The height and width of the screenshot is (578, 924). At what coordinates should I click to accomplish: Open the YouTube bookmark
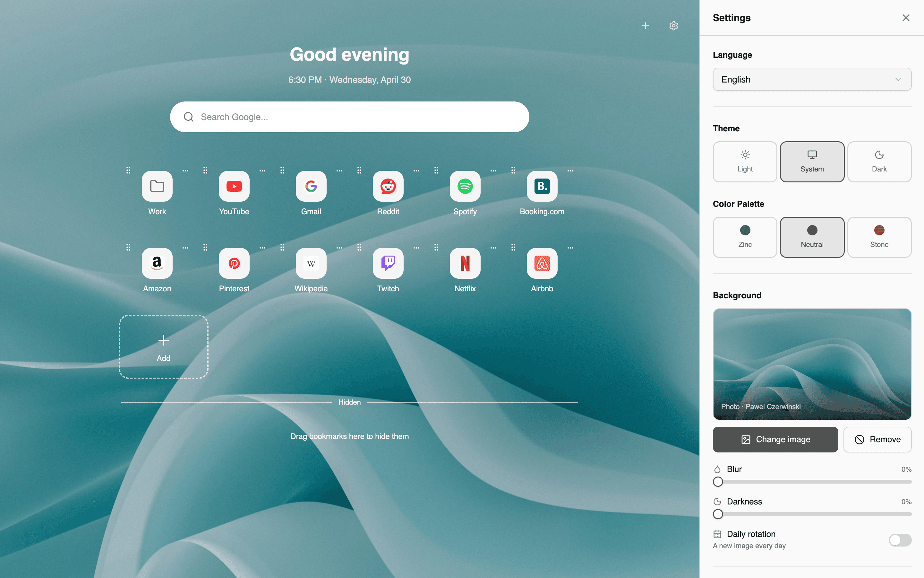234,186
